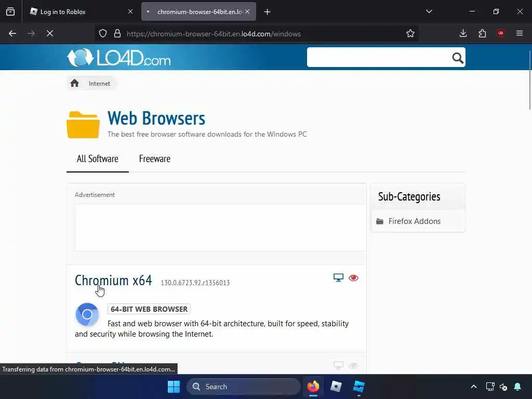This screenshot has width=532, height=399.
Task: Stop loading the current page
Action: [x=50, y=33]
